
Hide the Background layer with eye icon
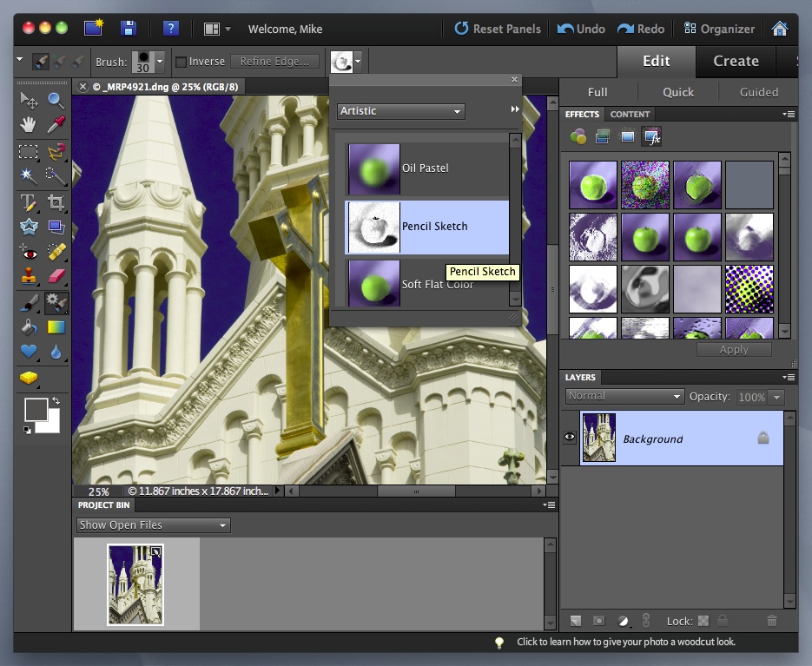click(x=570, y=438)
